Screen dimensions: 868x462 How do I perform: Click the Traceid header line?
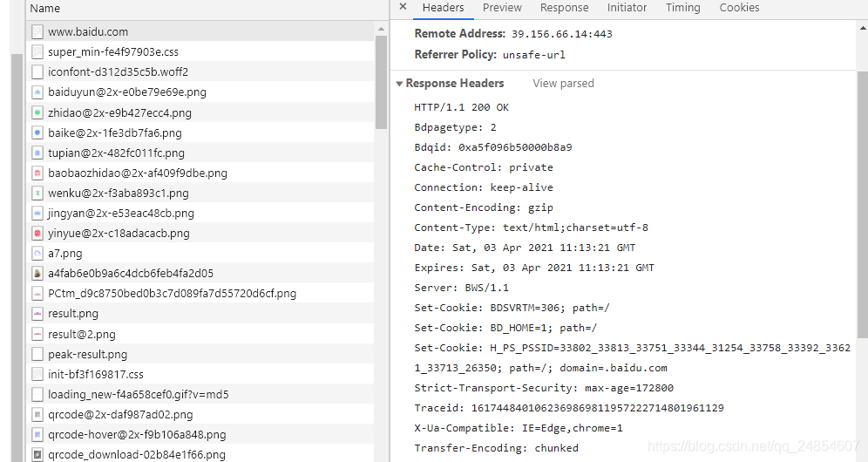568,408
